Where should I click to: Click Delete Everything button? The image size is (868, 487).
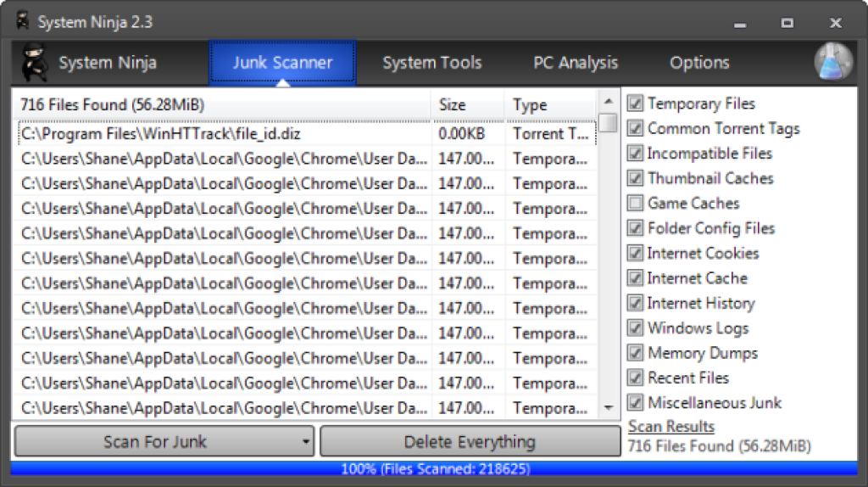[x=470, y=441]
